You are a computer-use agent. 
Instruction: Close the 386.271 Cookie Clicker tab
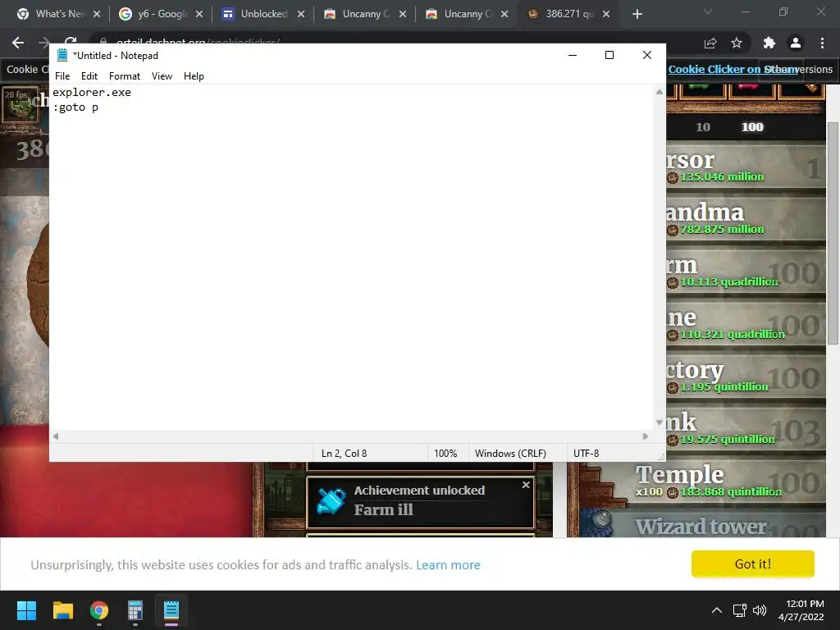(606, 14)
